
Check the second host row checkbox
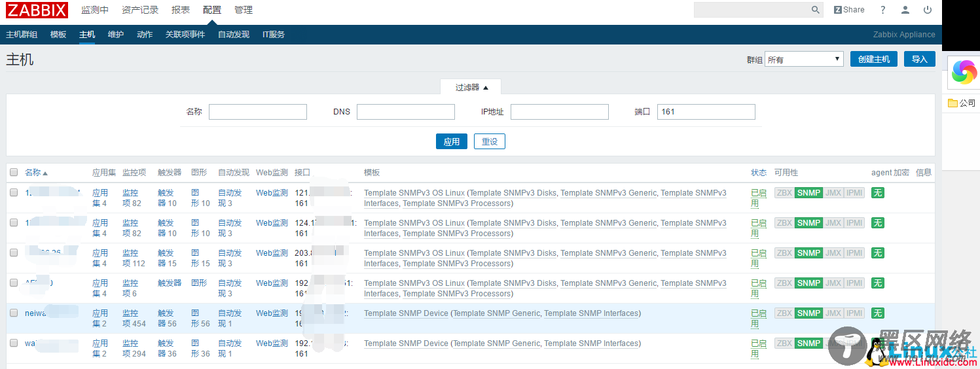(x=14, y=223)
